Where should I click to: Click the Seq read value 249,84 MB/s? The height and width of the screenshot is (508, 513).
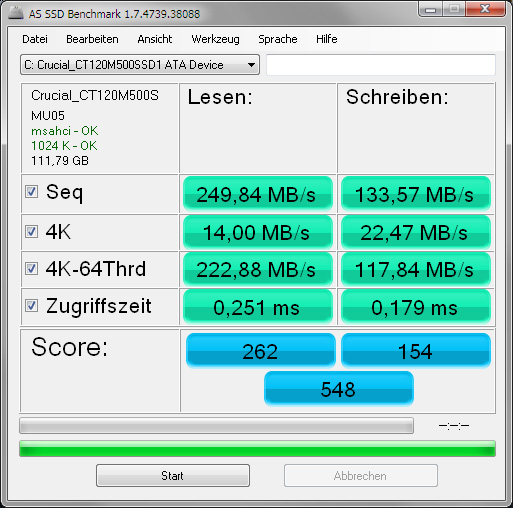point(258,194)
